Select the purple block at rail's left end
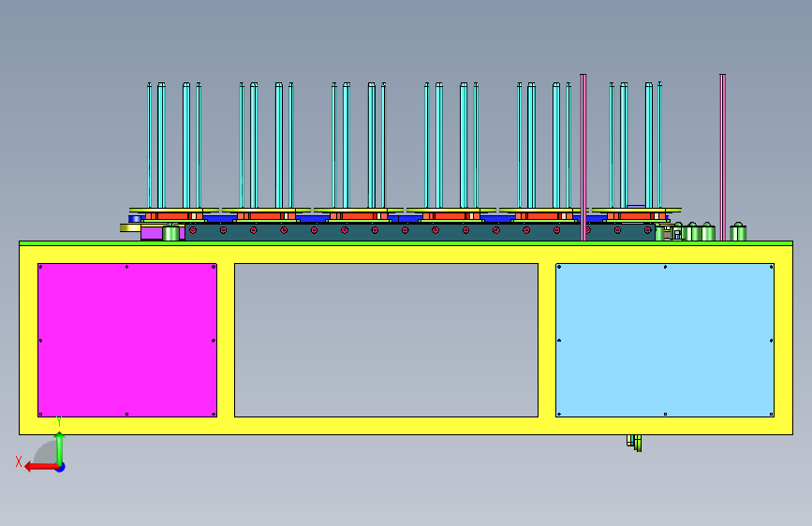The width and height of the screenshot is (812, 526). point(152,233)
